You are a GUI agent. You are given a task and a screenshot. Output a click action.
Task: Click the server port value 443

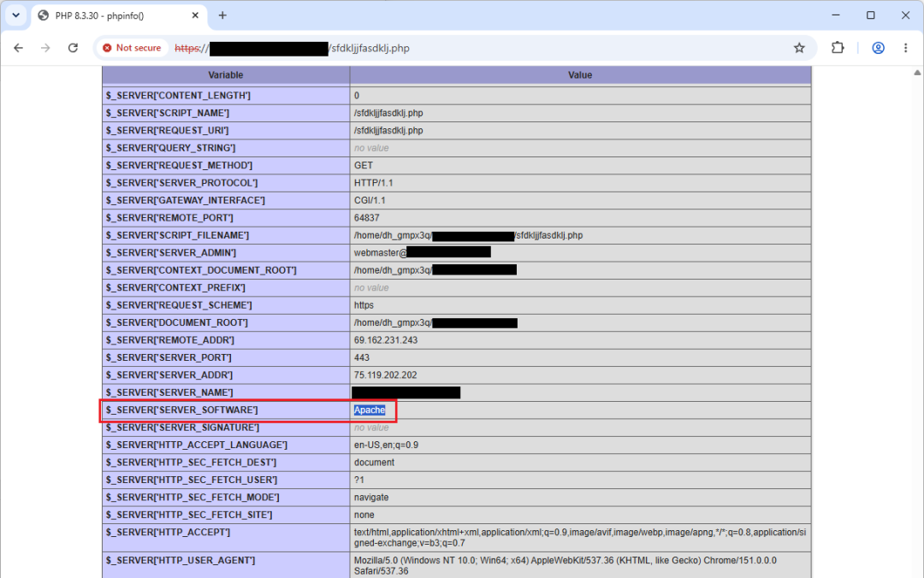[x=362, y=357]
